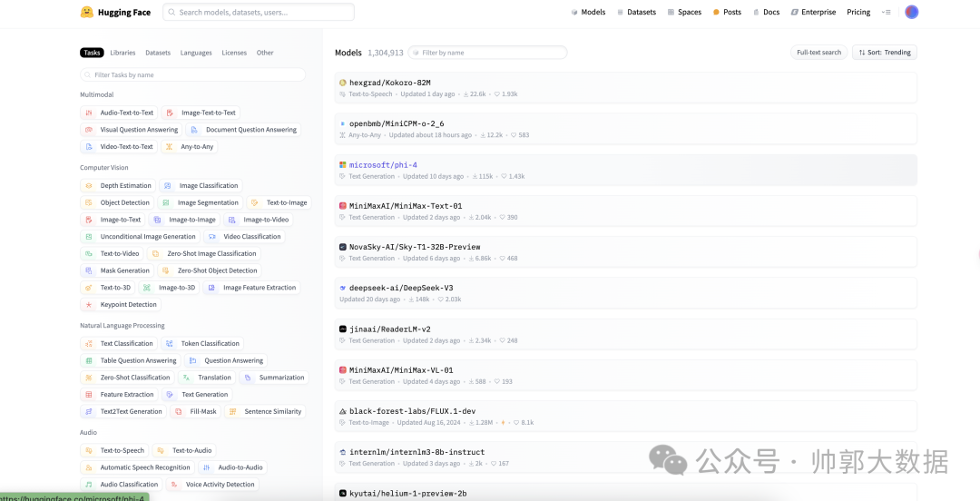Screen dimensions: 980x501
Task: Click the Text-to-Video task icon
Action: click(x=89, y=253)
